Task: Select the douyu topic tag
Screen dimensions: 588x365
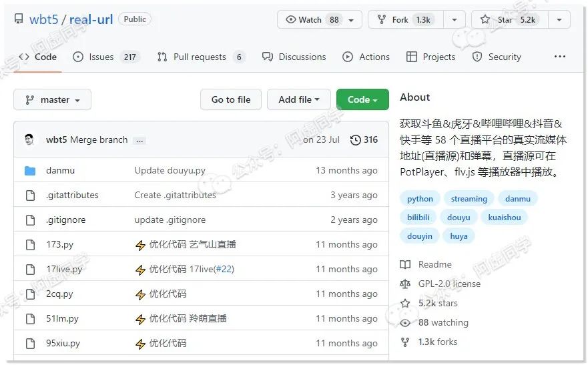Action: point(459,218)
